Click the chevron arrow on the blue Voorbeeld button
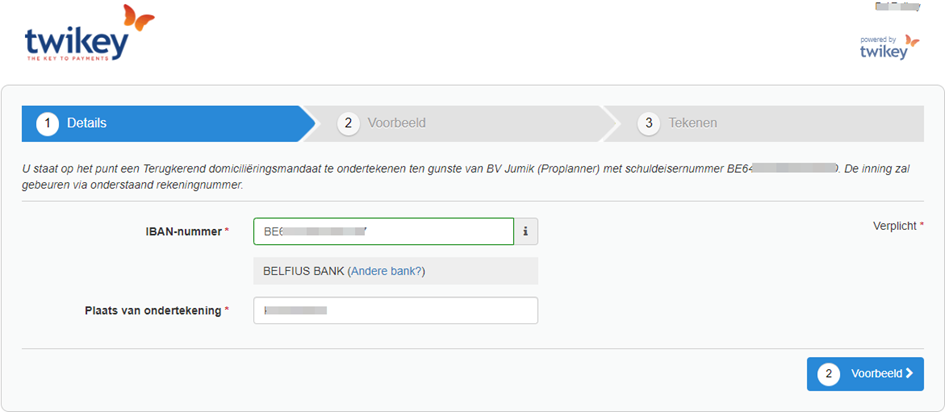Screen dimensions: 945x412 point(909,373)
